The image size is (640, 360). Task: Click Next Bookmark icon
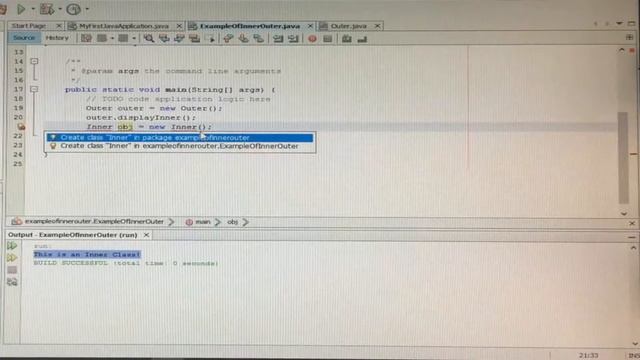point(243,38)
